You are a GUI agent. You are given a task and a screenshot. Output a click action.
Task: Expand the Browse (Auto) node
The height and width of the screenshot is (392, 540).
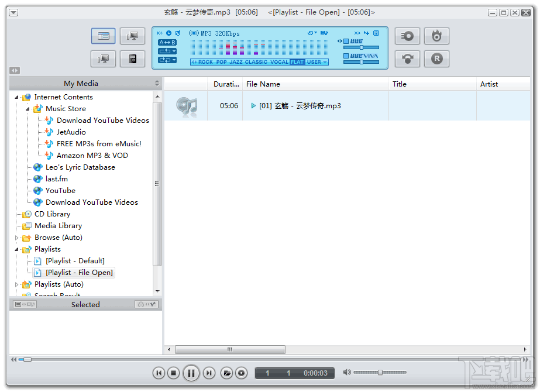click(16, 238)
